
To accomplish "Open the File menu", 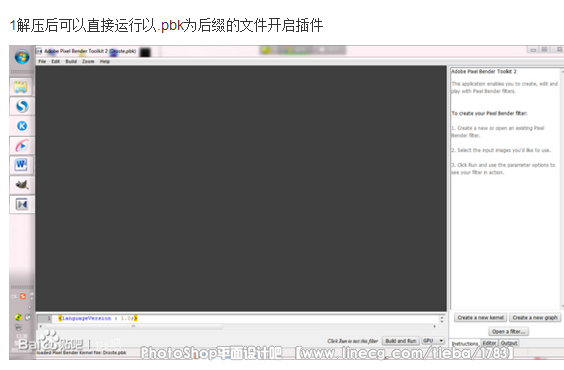I will (42, 61).
